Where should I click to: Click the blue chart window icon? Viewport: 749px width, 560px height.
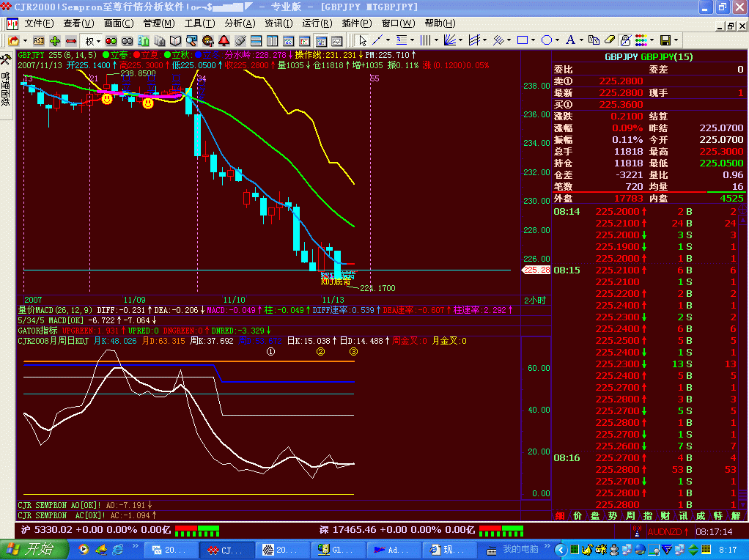pyautogui.click(x=288, y=41)
